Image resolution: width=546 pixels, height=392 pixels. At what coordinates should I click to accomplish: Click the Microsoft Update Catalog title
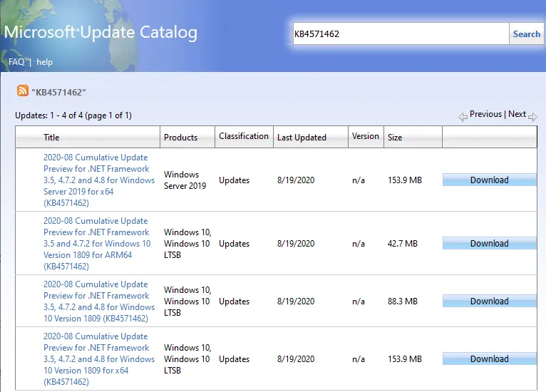click(101, 32)
